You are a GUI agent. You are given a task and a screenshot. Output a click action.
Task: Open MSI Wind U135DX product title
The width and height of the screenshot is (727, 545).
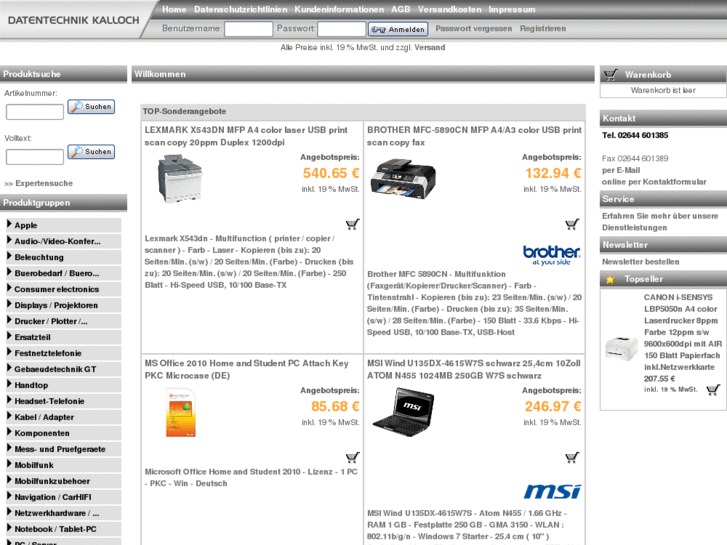point(474,370)
